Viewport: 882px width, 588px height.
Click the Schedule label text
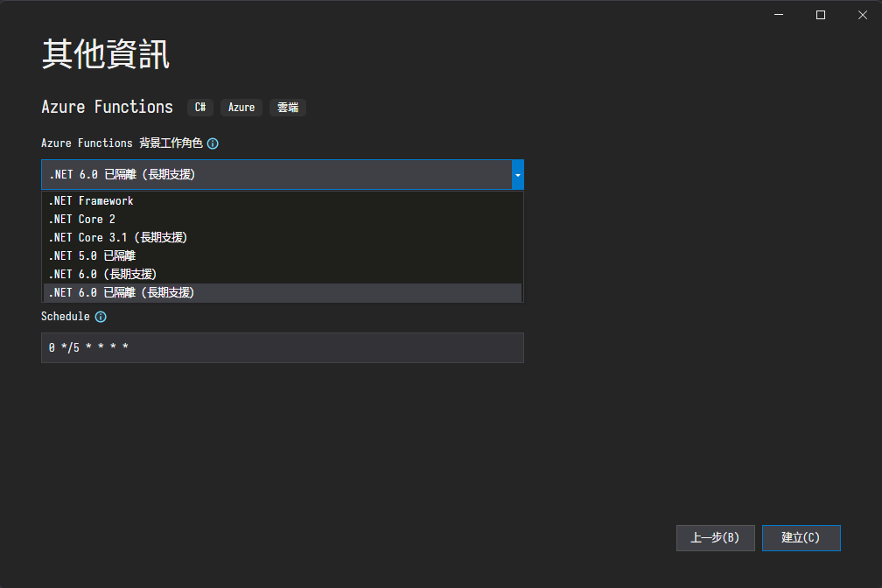click(x=66, y=317)
